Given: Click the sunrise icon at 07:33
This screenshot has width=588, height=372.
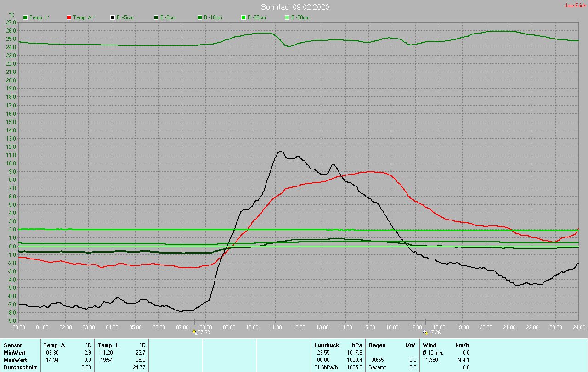Looking at the screenshot, I should click(x=195, y=332).
